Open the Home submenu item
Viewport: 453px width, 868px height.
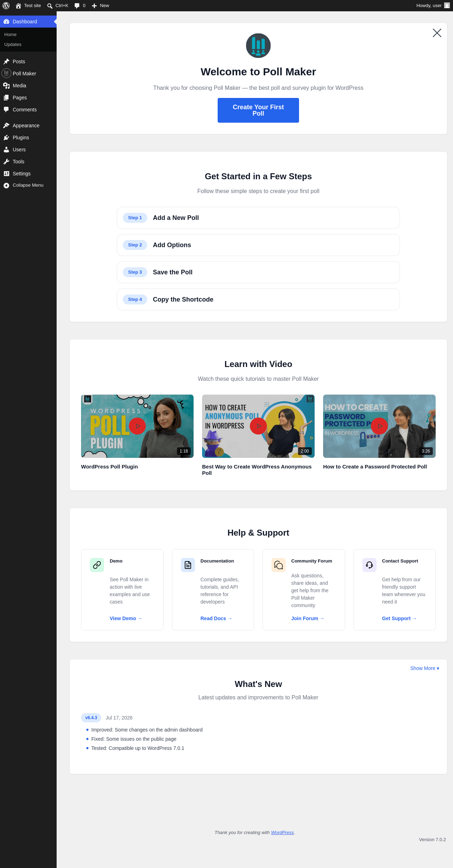(10, 35)
